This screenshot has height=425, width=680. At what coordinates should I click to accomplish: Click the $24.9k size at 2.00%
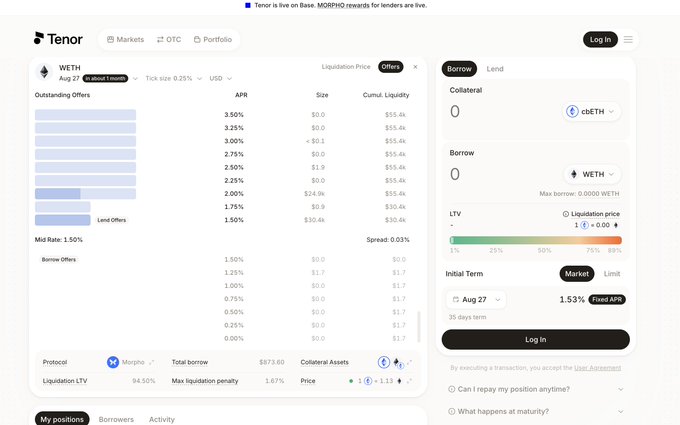tap(314, 194)
